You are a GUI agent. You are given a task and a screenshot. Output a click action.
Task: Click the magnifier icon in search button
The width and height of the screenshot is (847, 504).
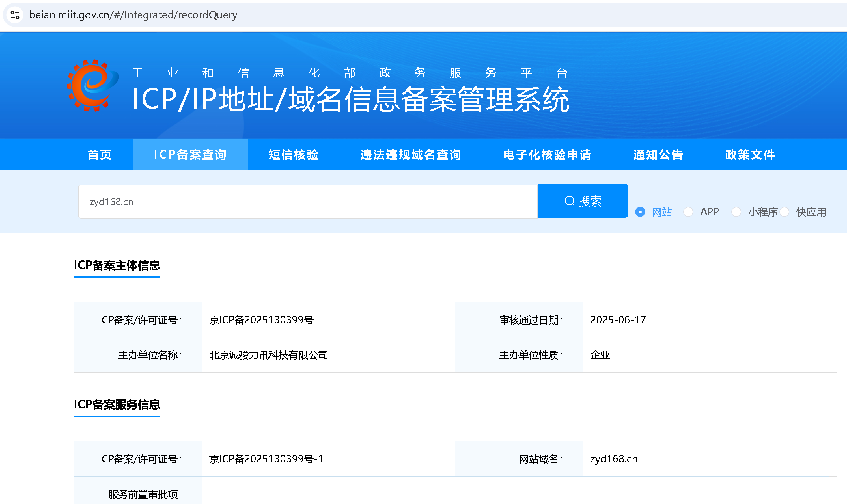[x=569, y=201]
